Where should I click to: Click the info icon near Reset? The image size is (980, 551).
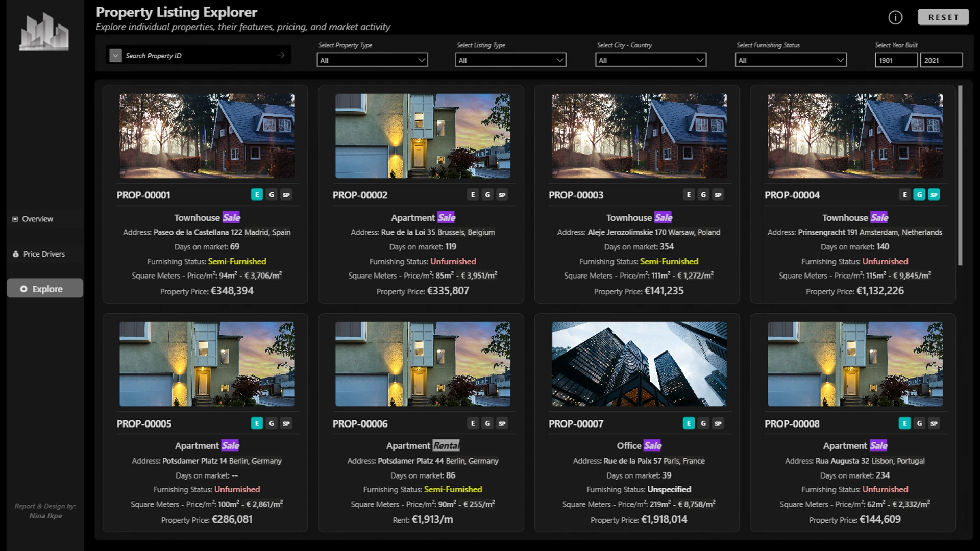895,17
